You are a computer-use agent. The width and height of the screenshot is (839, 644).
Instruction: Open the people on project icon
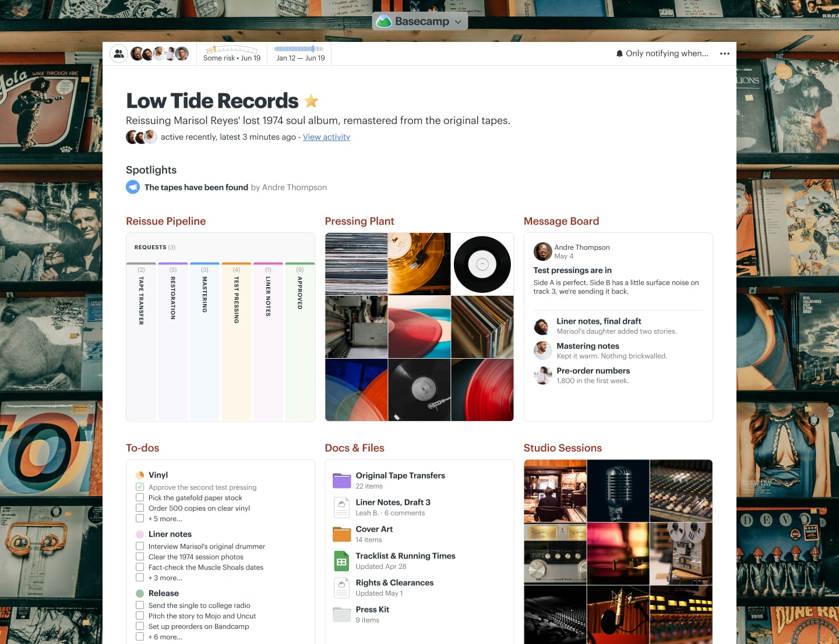click(x=119, y=54)
